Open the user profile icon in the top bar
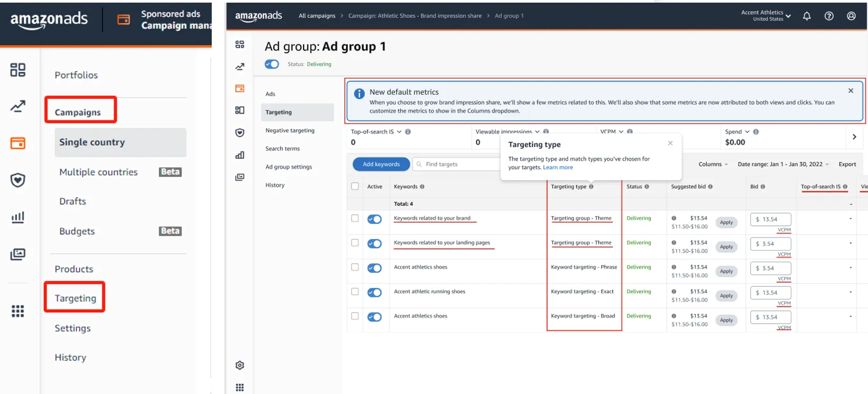This screenshot has width=868, height=394. [x=851, y=16]
